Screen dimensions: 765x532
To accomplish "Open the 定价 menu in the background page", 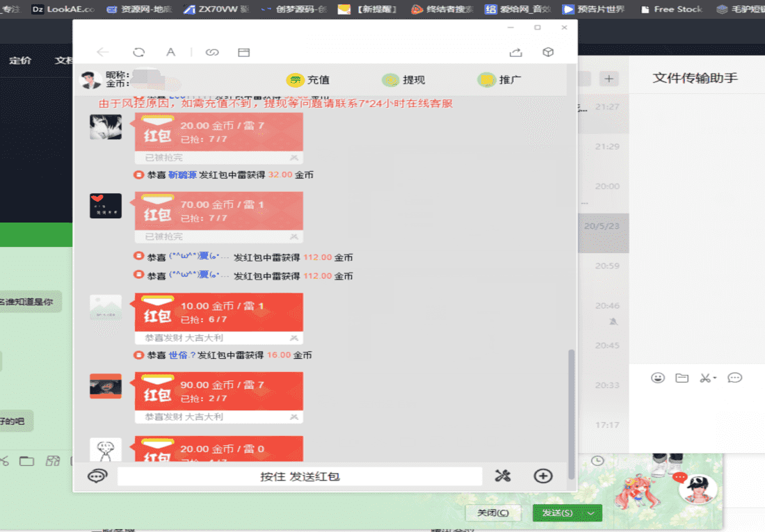I will click(x=20, y=61).
